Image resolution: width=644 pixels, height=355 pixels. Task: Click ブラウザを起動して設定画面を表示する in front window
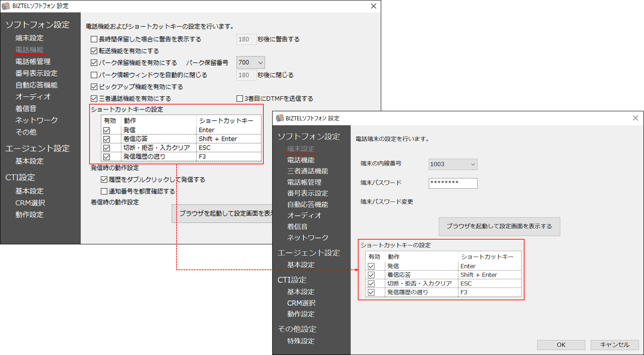(499, 226)
